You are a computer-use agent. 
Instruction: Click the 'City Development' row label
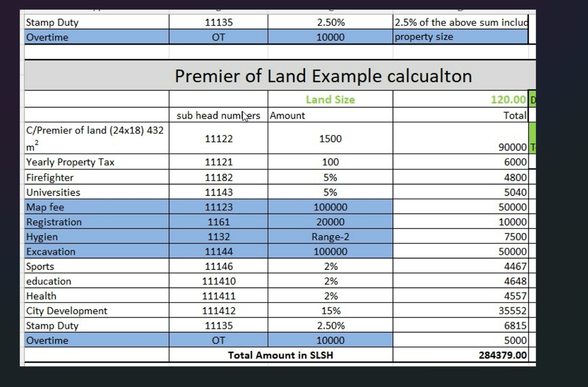tap(97, 311)
